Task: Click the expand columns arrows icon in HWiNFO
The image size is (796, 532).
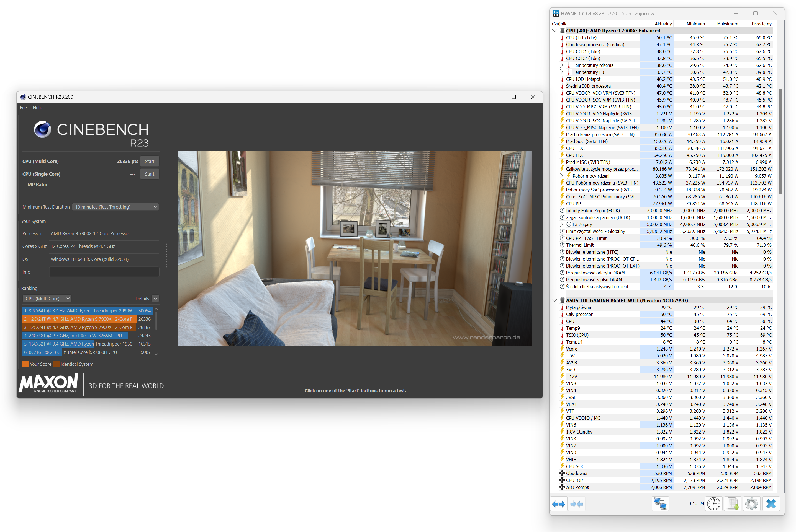Action: tap(559, 504)
